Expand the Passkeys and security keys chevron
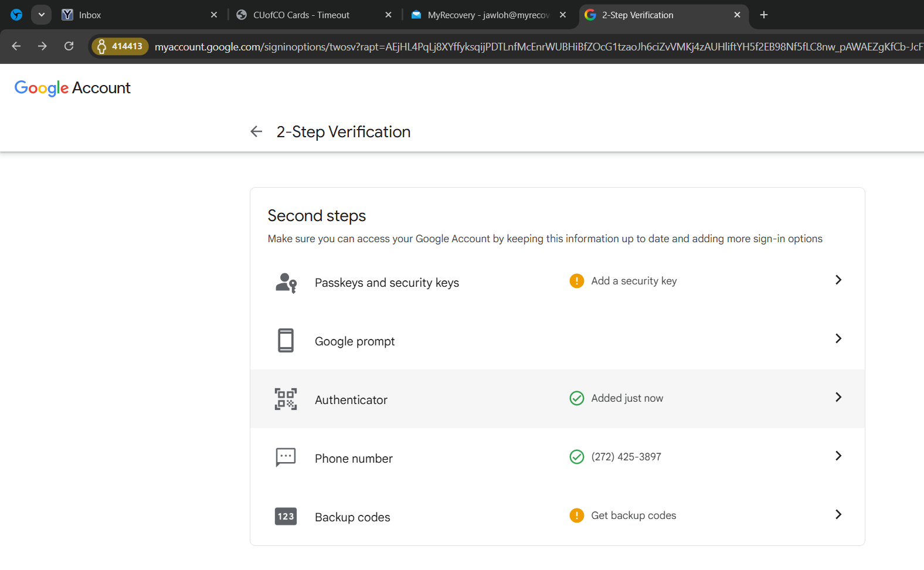Viewport: 924px width, 570px height. point(838,280)
